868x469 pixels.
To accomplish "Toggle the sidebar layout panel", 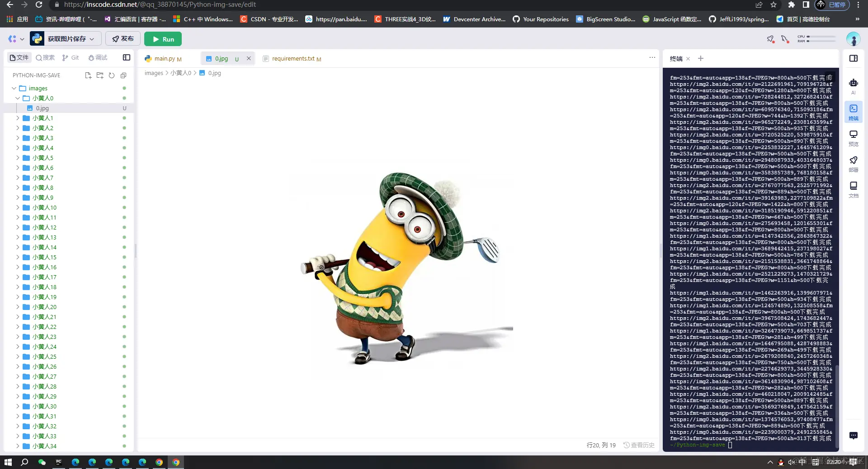I will 126,57.
